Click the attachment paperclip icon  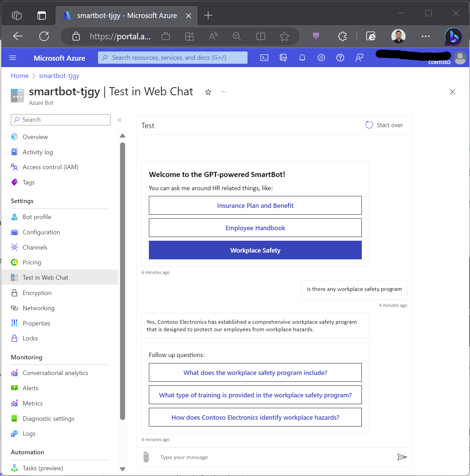click(x=146, y=457)
